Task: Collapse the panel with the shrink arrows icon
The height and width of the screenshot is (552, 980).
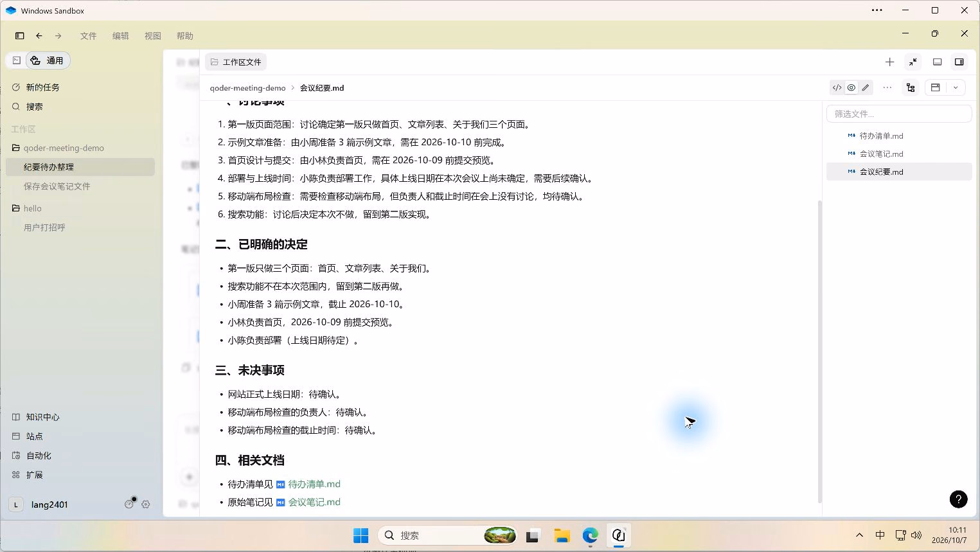Action: click(x=913, y=62)
